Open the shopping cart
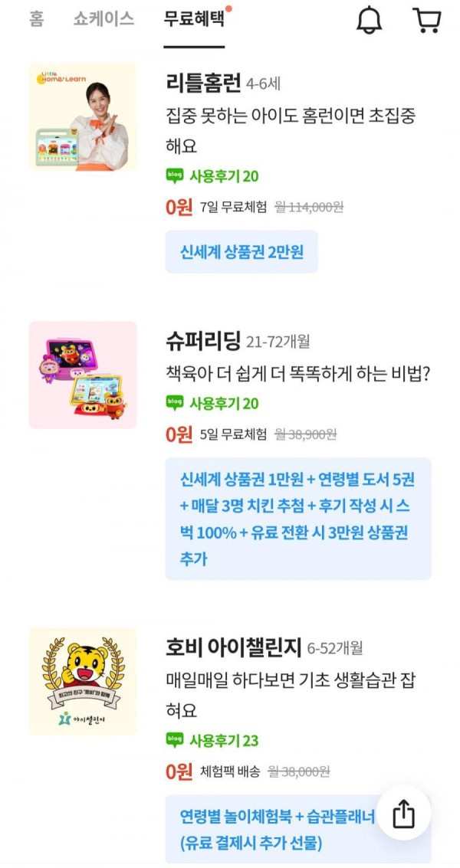This screenshot has width=460, height=868. pyautogui.click(x=427, y=21)
